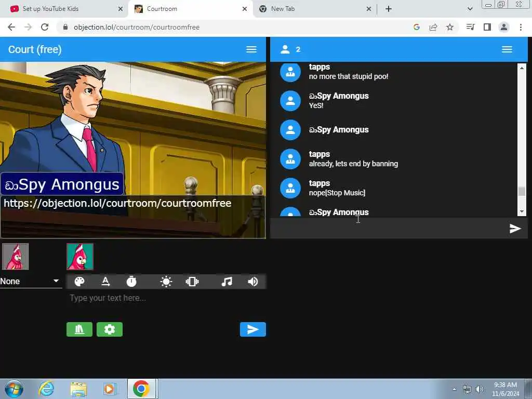Go forward with the browser forward arrow
Viewport: 532px width, 399px height.
[x=28, y=27]
